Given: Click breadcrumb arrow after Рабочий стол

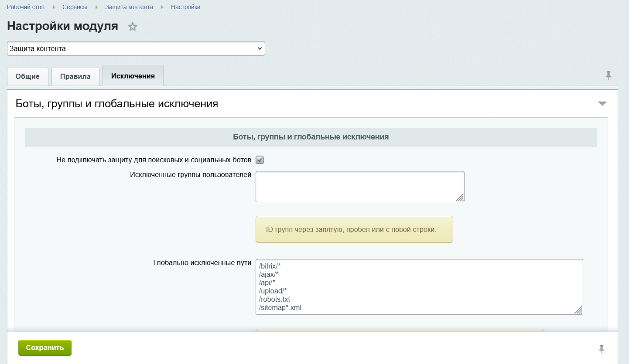Looking at the screenshot, I should point(54,7).
